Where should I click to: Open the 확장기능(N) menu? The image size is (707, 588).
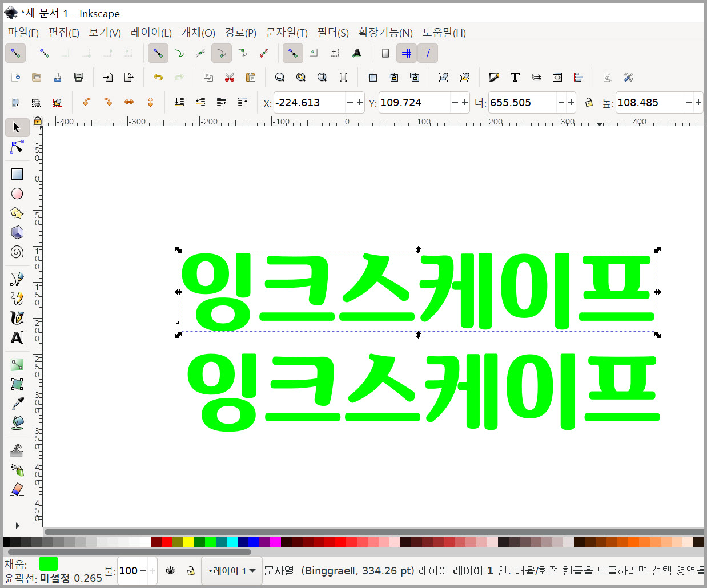tap(385, 33)
